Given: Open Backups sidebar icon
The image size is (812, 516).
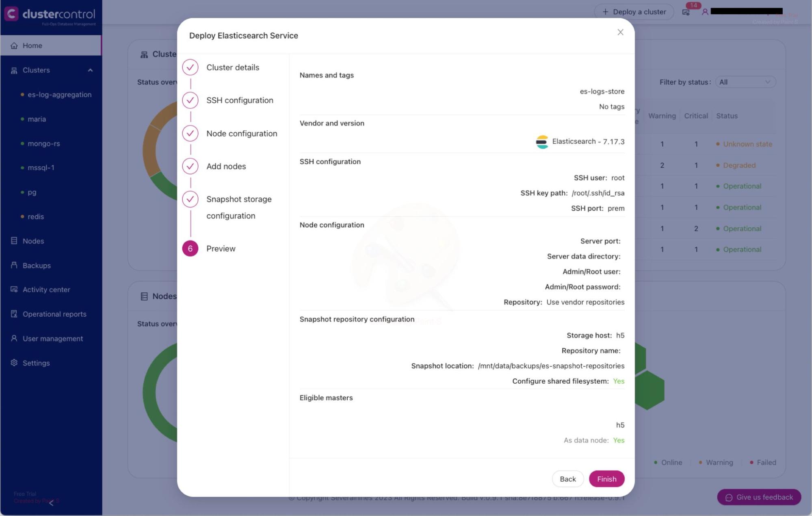Looking at the screenshot, I should pos(14,265).
